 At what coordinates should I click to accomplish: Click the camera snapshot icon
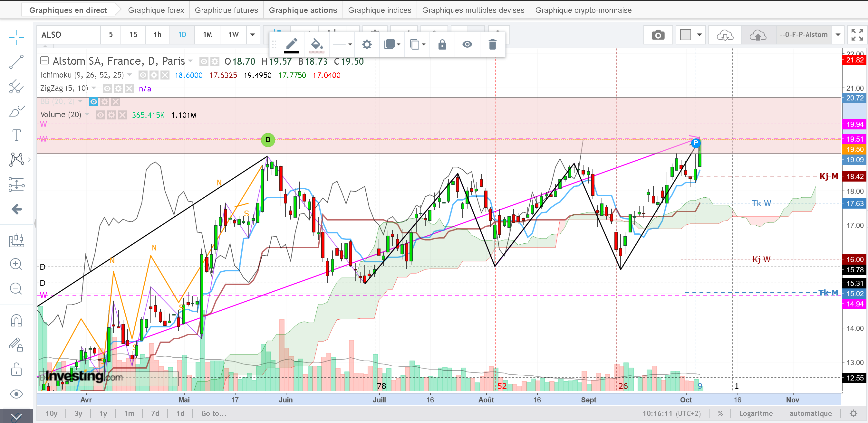click(x=658, y=35)
